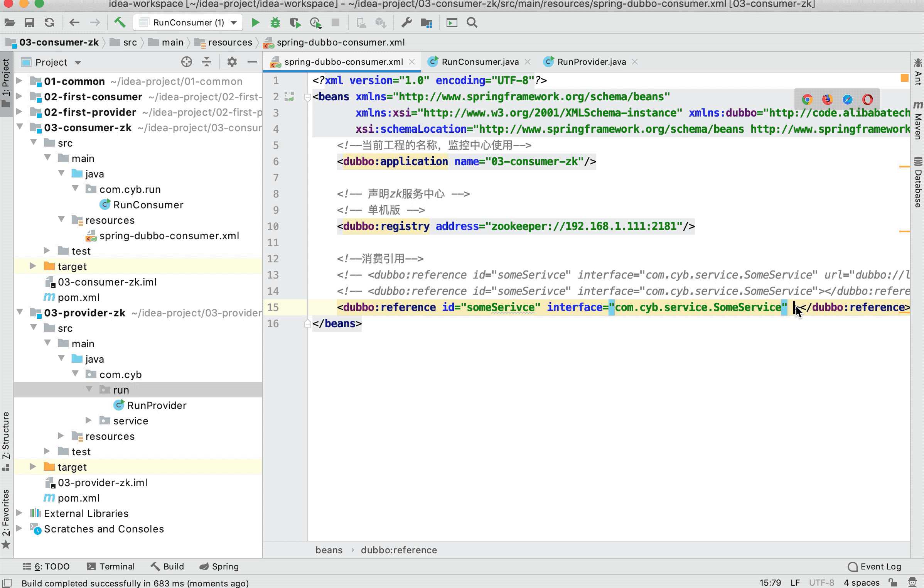
Task: Expand the 03-provider-zk tree node
Action: 19,313
